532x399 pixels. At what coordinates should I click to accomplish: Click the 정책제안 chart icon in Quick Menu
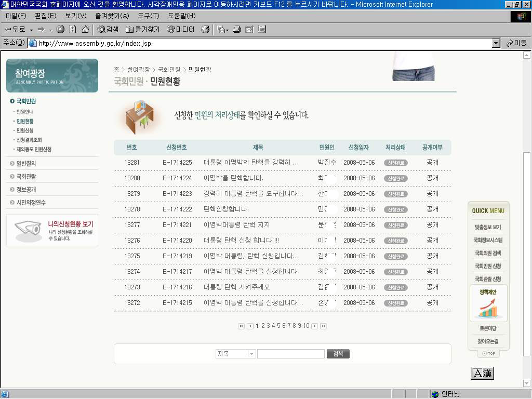coord(488,310)
